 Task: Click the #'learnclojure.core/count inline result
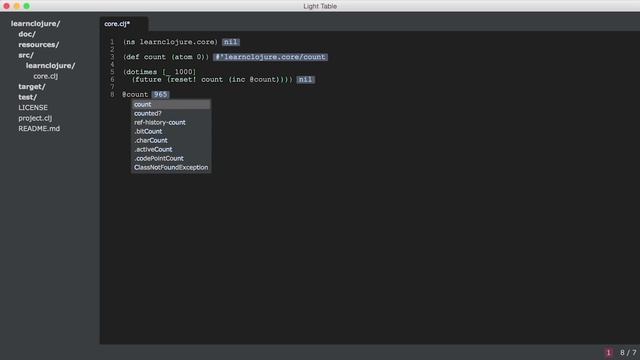(x=270, y=57)
